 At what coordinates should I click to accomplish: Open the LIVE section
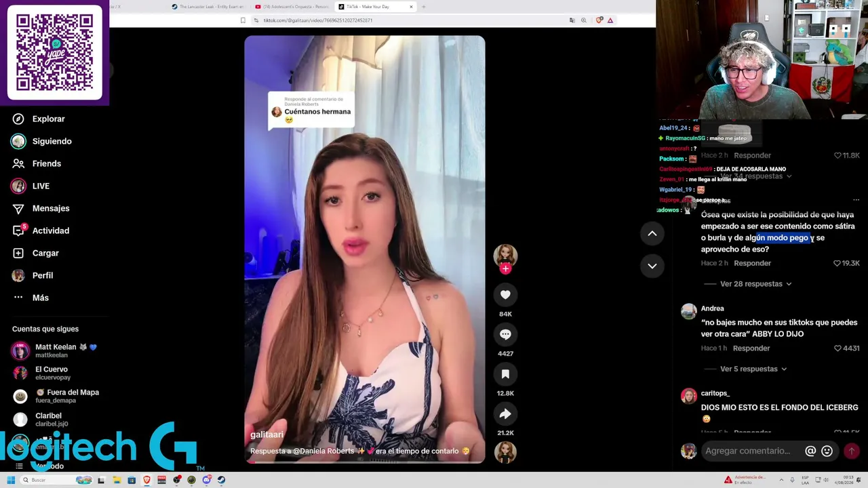coord(31,186)
